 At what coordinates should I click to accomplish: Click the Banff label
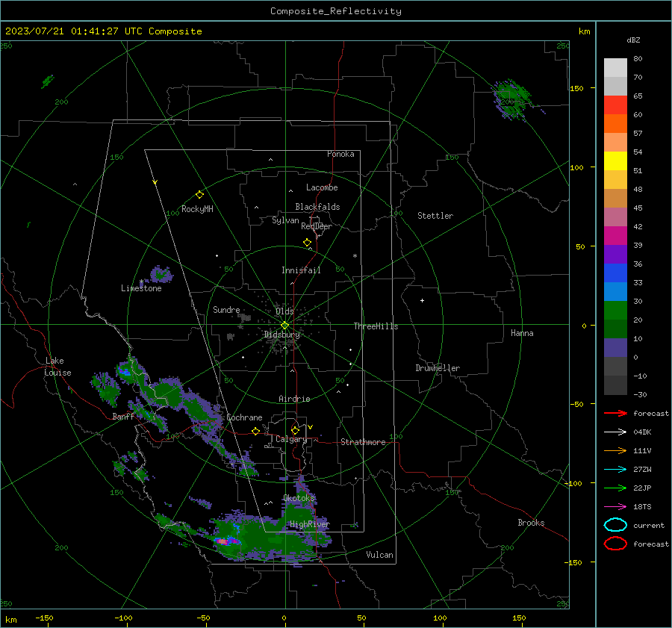(123, 417)
